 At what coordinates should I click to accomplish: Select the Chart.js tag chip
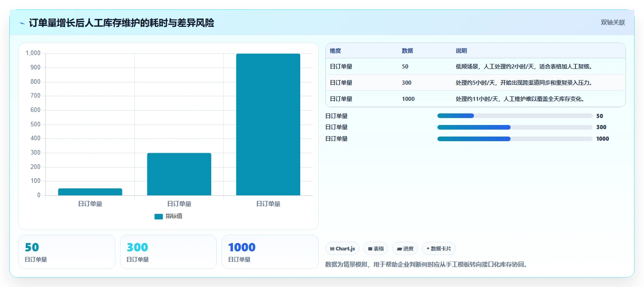(x=342, y=249)
